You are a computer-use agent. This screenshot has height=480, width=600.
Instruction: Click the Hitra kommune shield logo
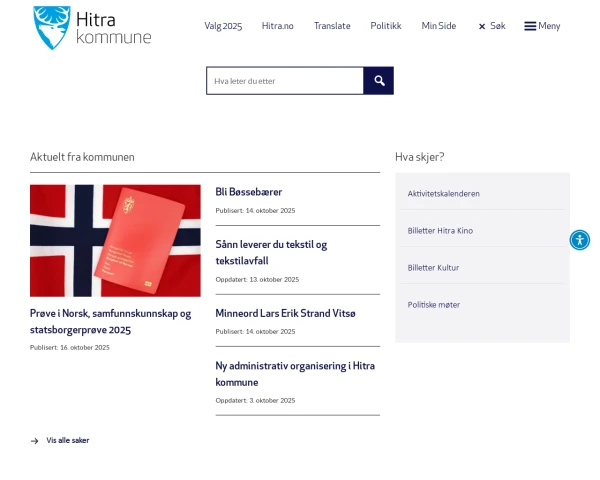click(x=52, y=28)
